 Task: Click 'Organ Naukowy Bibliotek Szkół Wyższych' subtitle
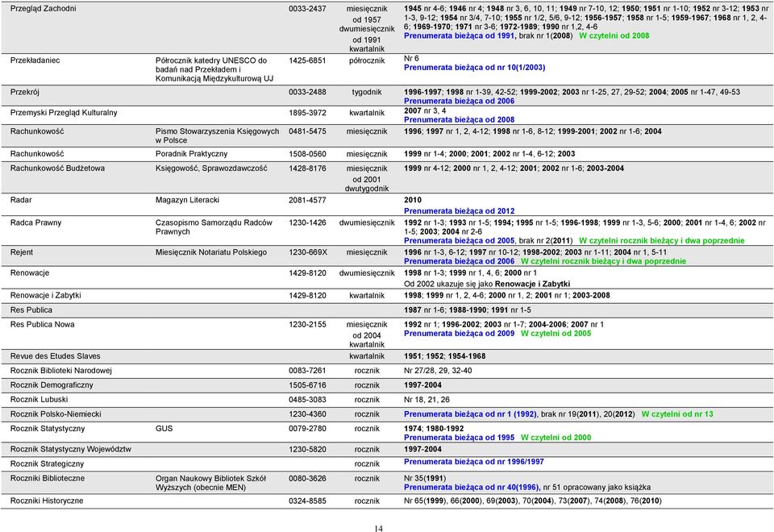pos(210,483)
